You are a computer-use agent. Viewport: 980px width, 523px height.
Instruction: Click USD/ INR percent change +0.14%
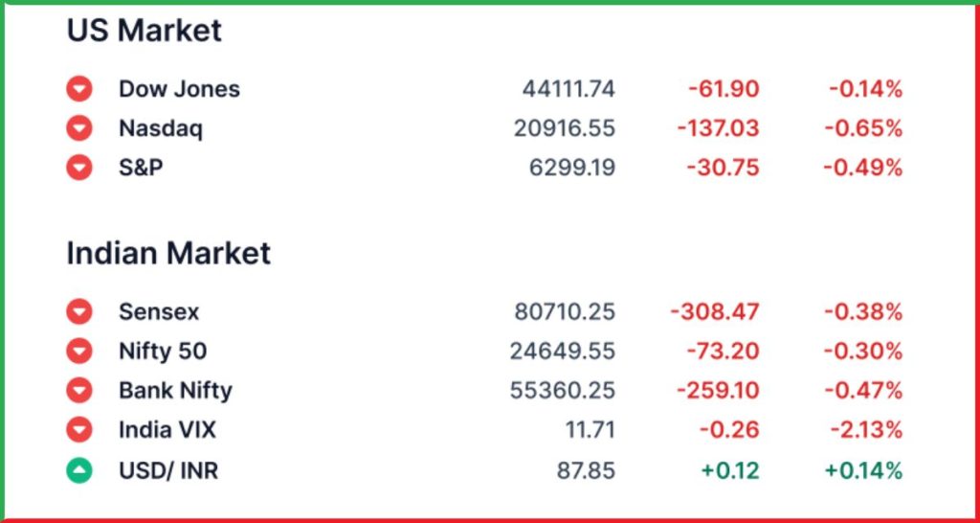[864, 470]
